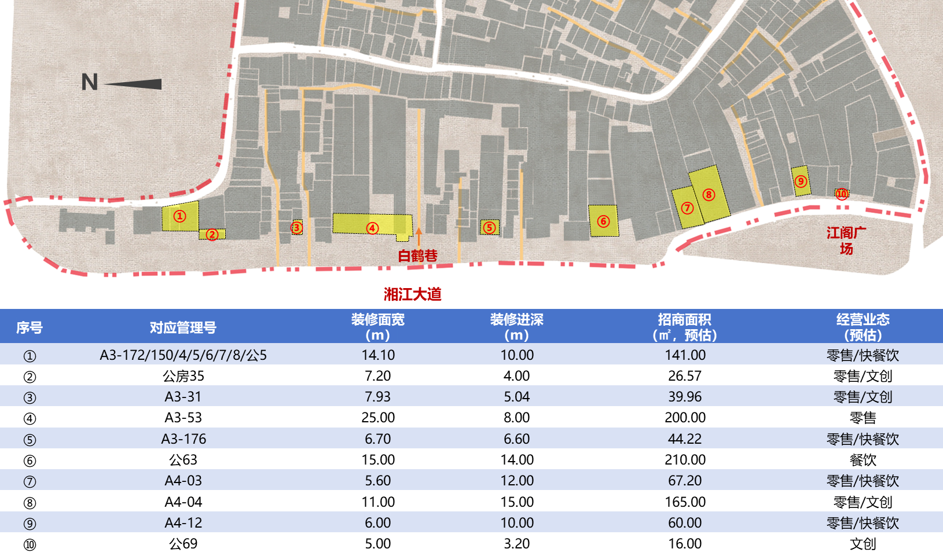
Task: Click the 公63 cell
Action: 183,460
